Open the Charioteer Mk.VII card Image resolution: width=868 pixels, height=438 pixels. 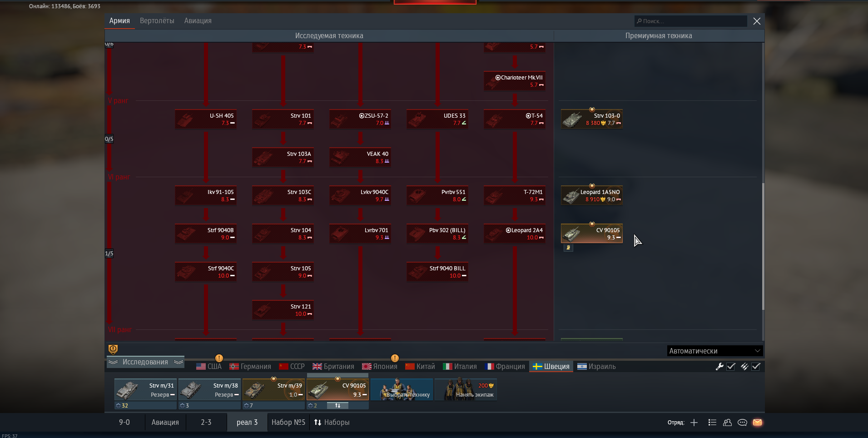[515, 81]
